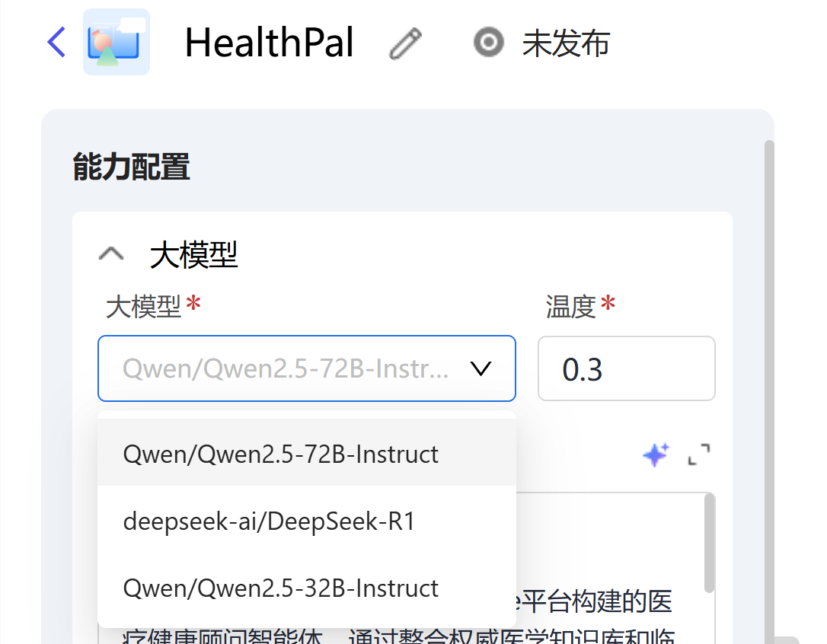Click the back arrow to leave HealthPal

click(55, 43)
